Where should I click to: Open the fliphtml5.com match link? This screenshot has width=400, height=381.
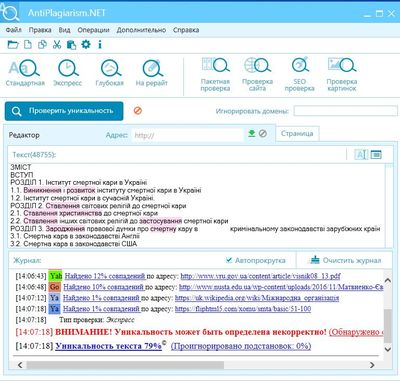click(243, 309)
